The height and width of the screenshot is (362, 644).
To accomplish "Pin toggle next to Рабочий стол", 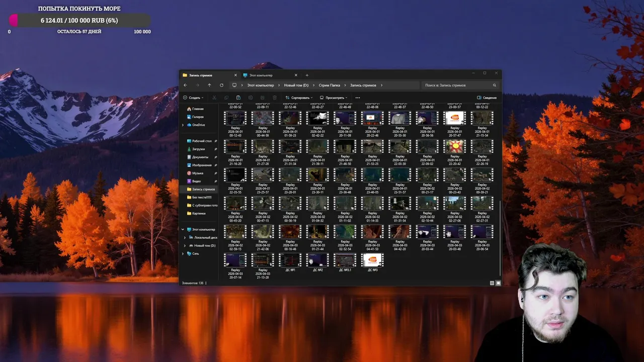I will [216, 141].
